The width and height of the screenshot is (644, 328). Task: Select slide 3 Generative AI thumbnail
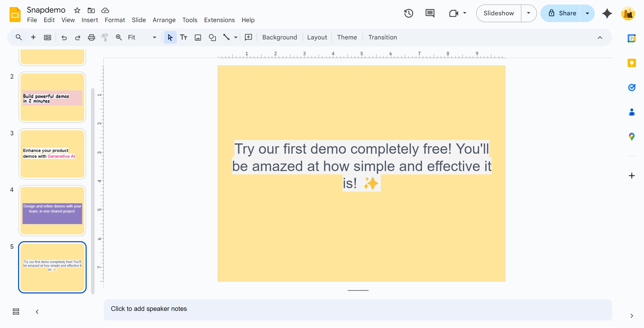pyautogui.click(x=52, y=154)
